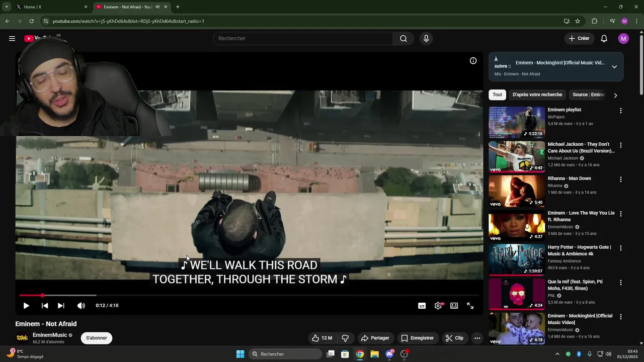
Task: Go back in browser history
Action: point(7,21)
